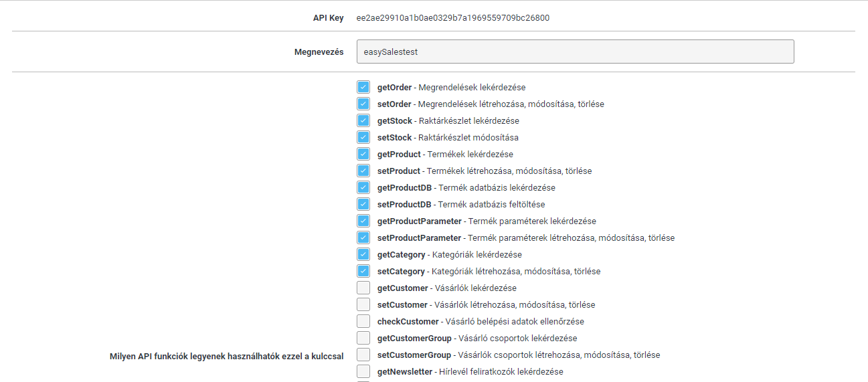Click 'setCustomerGroup - Vásárlók csoportok létrehozása' label
868x382 pixels.
coord(519,355)
